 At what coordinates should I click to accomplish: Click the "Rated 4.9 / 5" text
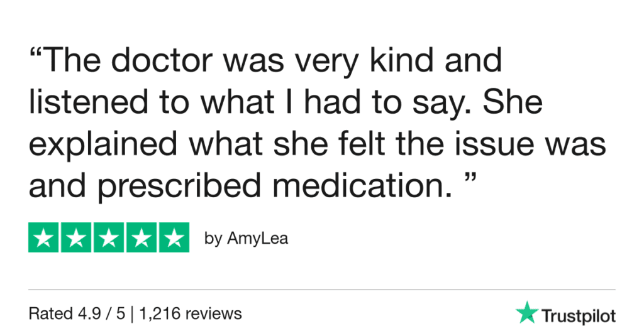pyautogui.click(x=76, y=313)
